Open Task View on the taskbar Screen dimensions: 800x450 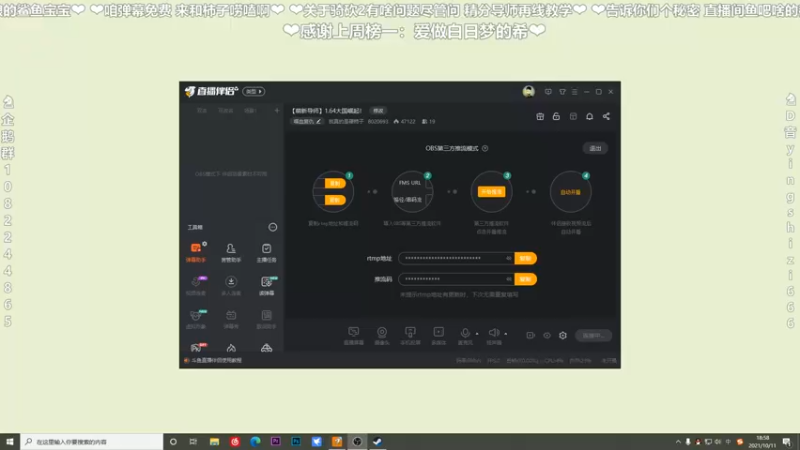[193, 441]
